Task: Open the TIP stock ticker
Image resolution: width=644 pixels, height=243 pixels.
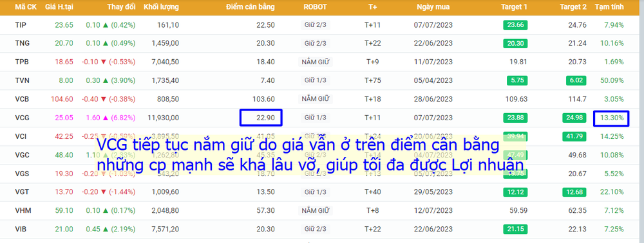Action: pyautogui.click(x=21, y=25)
